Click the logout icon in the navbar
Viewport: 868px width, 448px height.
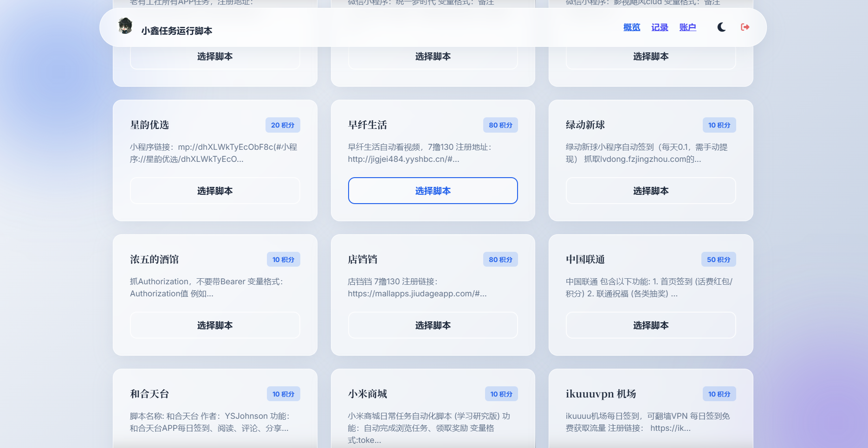pos(745,27)
